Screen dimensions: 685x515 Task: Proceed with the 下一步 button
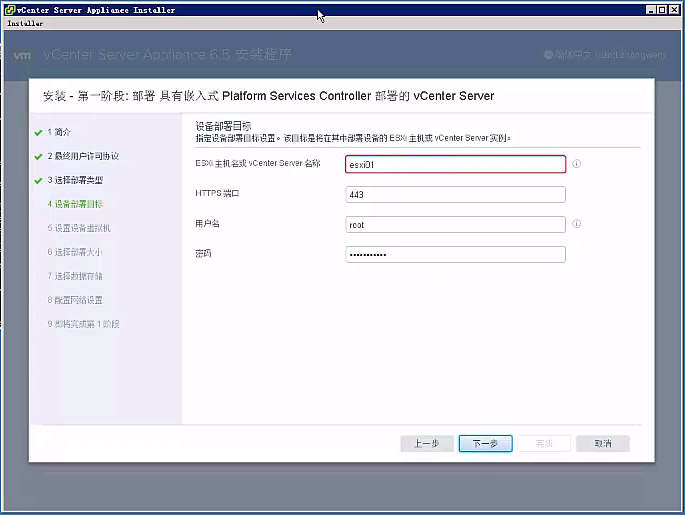tap(485, 443)
